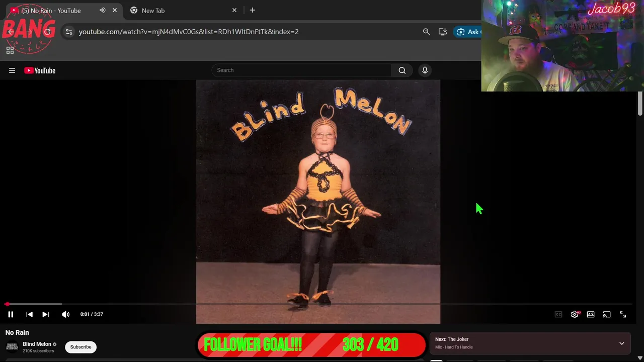Close the No Rain YouTube tab
The height and width of the screenshot is (362, 644).
coord(115,10)
